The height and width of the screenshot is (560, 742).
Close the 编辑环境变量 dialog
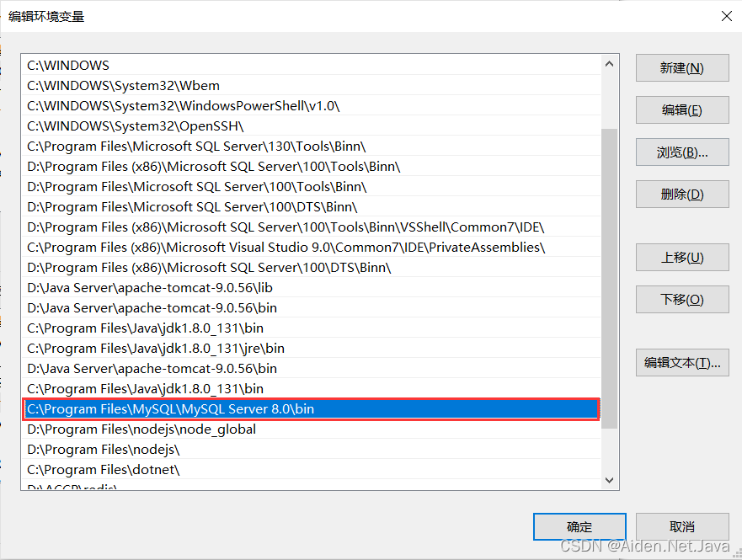(726, 17)
